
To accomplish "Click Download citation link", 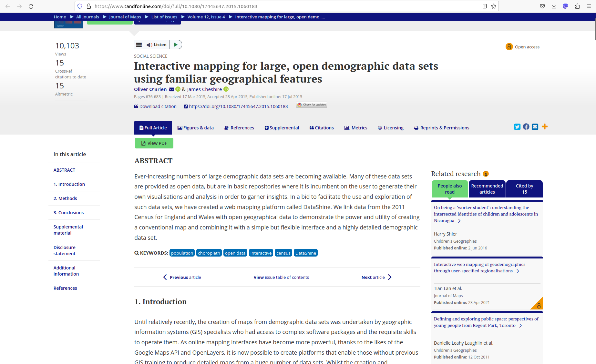I will click(155, 106).
